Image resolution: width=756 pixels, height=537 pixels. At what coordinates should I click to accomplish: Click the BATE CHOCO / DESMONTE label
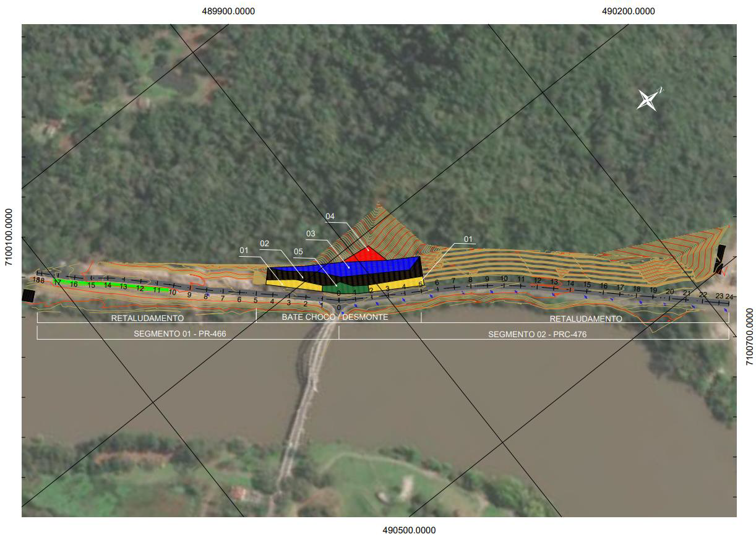pos(335,317)
